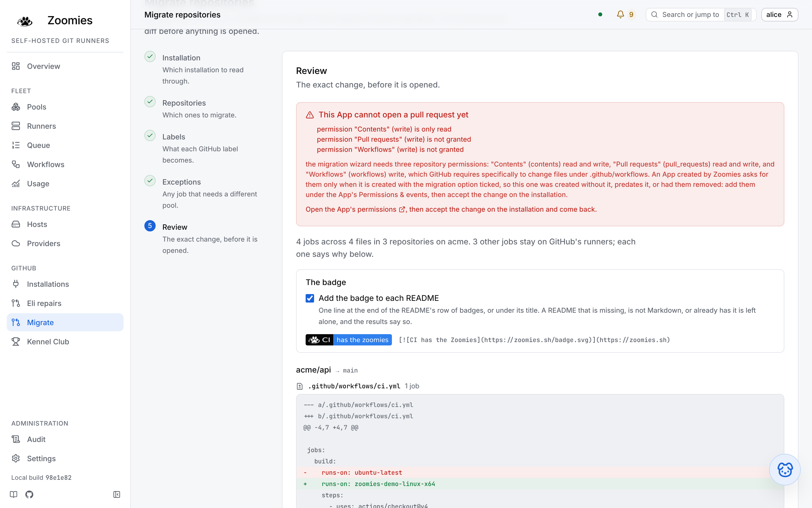Collapse the sidebar panel
812x508 pixels.
[117, 494]
